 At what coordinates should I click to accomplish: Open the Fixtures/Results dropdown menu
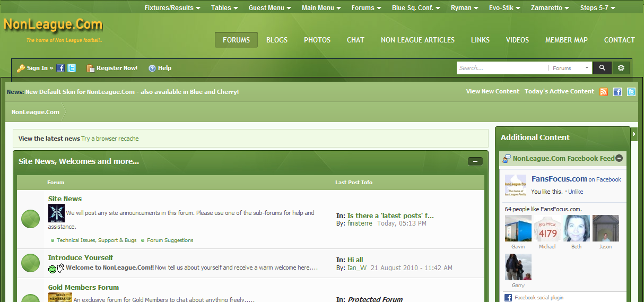click(172, 8)
